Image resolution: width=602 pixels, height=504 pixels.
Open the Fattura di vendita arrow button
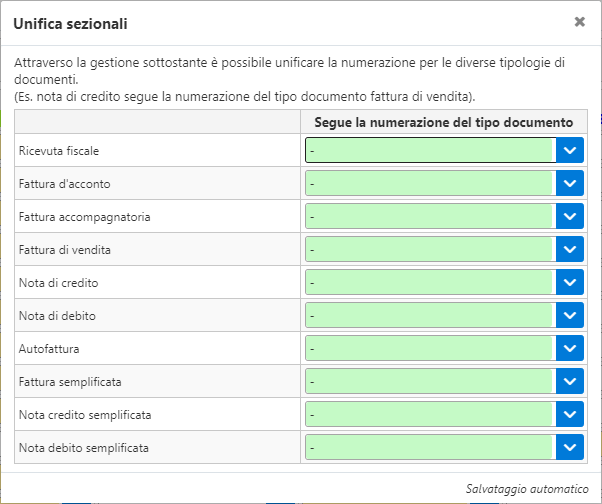pyautogui.click(x=570, y=249)
